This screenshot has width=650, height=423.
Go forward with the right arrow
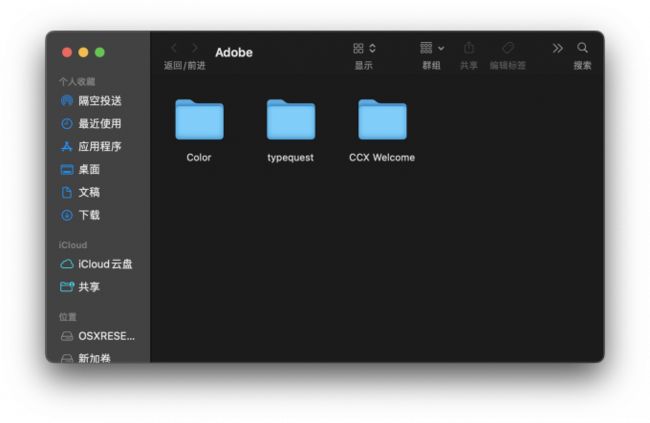click(195, 48)
